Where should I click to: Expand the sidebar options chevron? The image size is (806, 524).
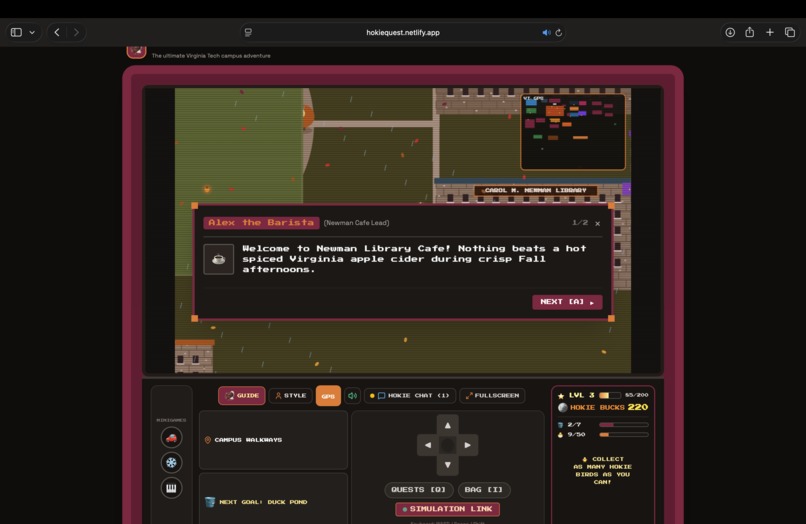click(32, 32)
